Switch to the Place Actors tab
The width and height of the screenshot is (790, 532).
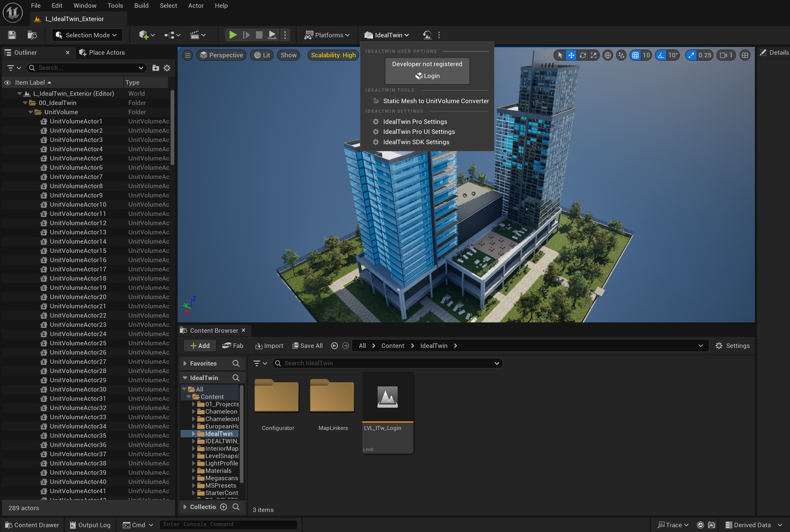point(102,52)
